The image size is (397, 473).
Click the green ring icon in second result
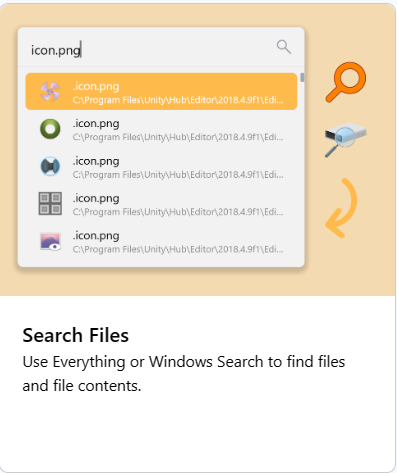pos(50,129)
